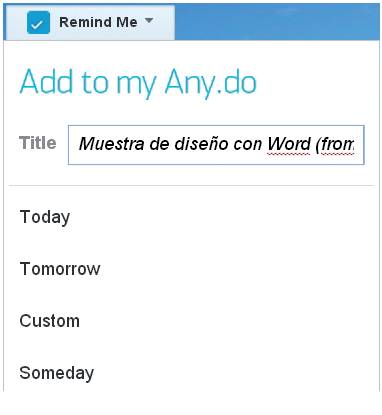This screenshot has width=382, height=415.
Task: Click the divider line below Title field
Action: pos(192,185)
